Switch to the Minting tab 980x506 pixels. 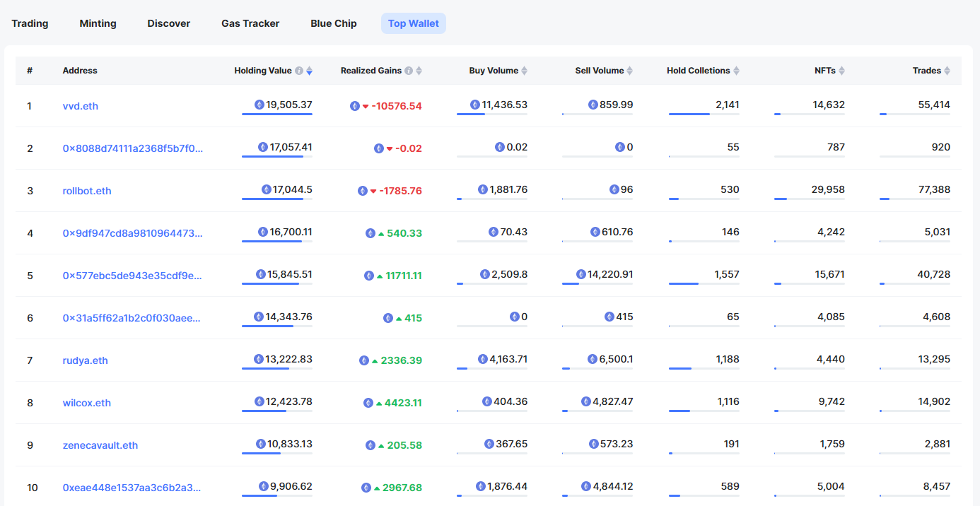[x=98, y=23]
